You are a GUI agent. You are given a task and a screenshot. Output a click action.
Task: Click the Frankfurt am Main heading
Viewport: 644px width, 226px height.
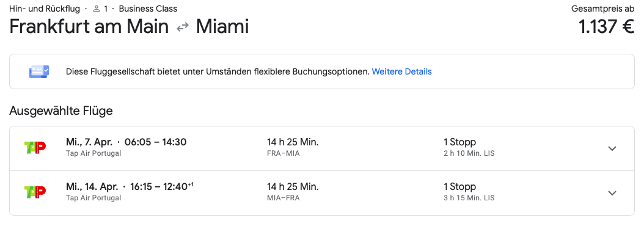click(89, 27)
